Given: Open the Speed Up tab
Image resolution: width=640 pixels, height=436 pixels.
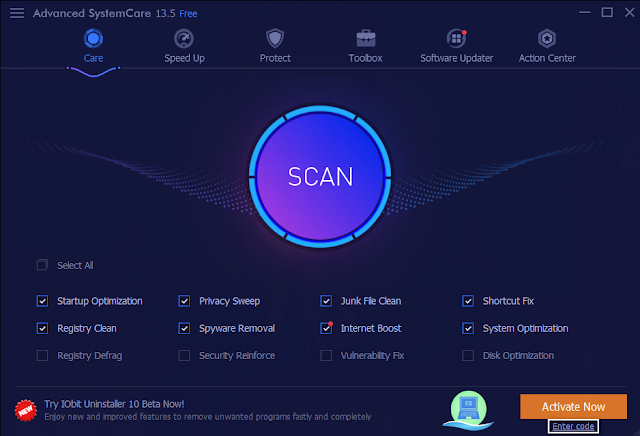Looking at the screenshot, I should [184, 58].
